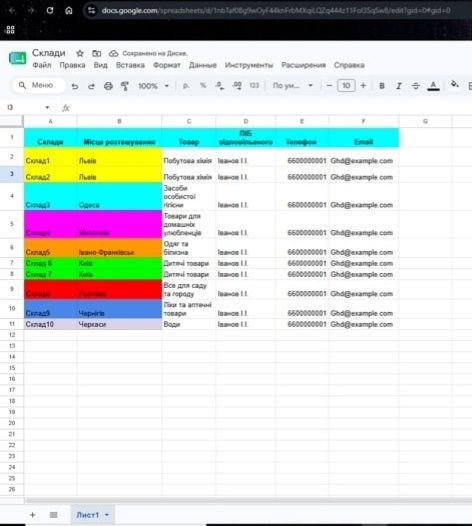Viewport: 472px width, 526px height.
Task: Open more number formats (123)
Action: pyautogui.click(x=254, y=86)
